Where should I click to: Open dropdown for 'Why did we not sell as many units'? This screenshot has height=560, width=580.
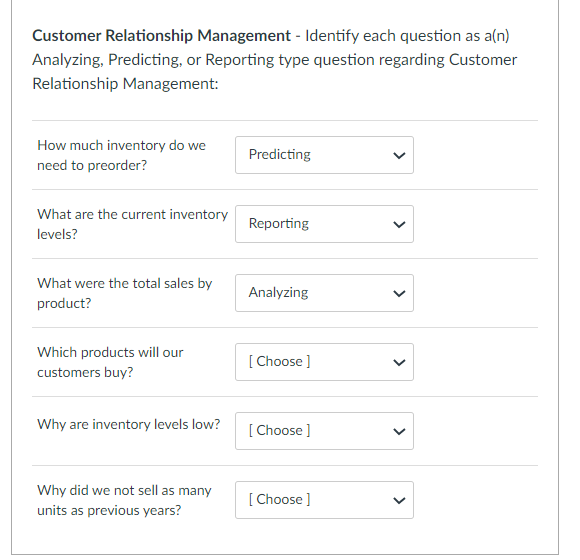click(324, 500)
